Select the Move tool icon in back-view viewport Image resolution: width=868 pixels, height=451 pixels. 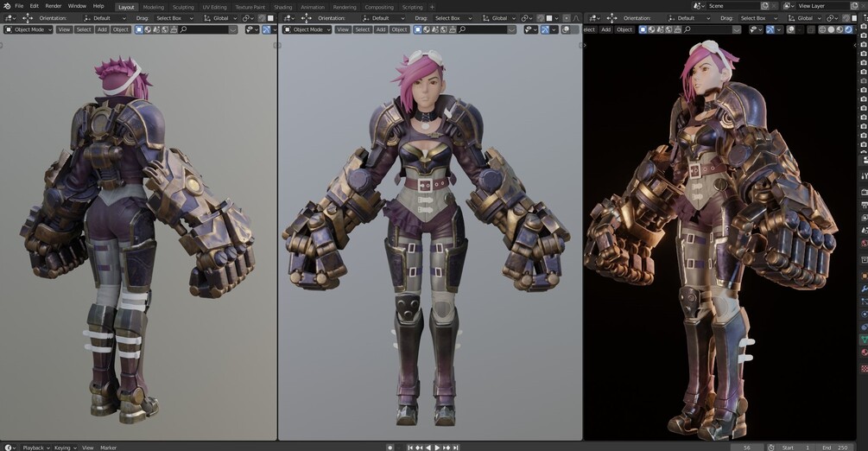point(28,18)
